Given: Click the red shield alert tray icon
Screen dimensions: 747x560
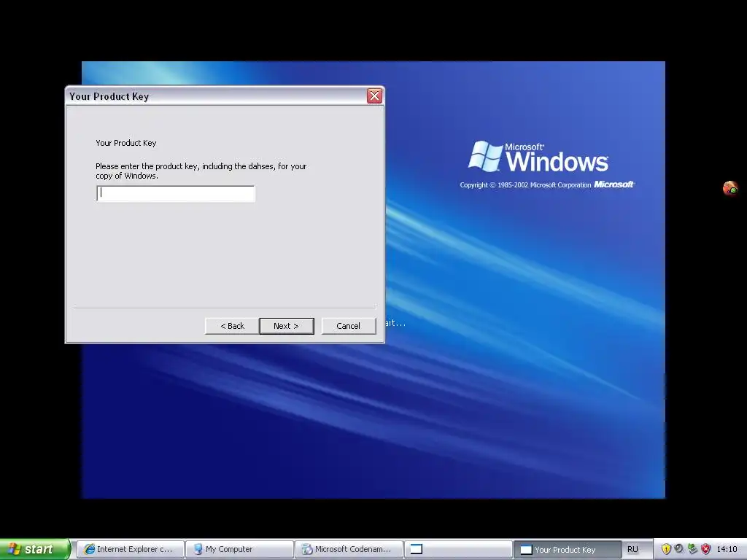Looking at the screenshot, I should (706, 549).
